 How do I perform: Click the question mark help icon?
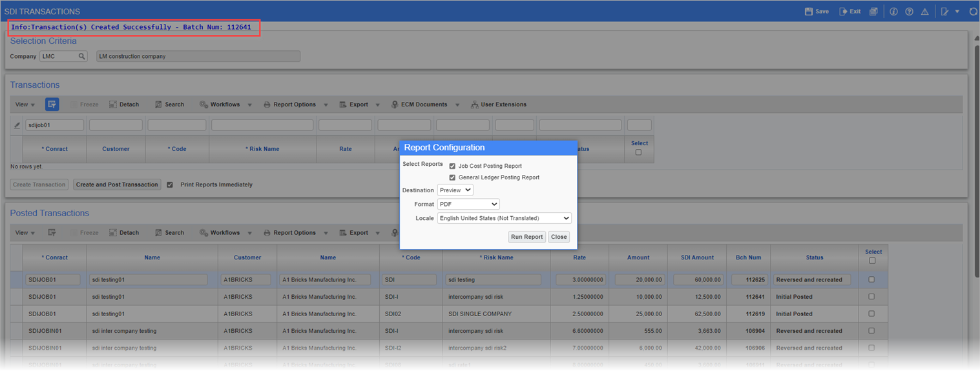pyautogui.click(x=909, y=11)
